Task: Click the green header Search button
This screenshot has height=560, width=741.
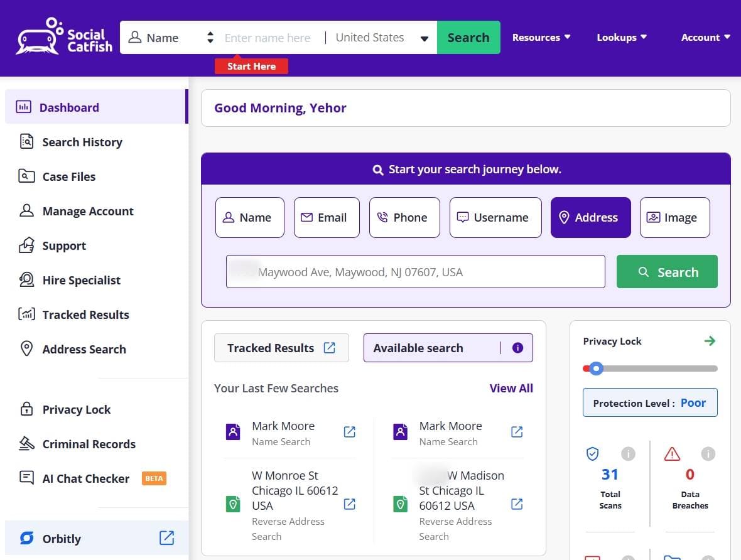Action: click(468, 37)
